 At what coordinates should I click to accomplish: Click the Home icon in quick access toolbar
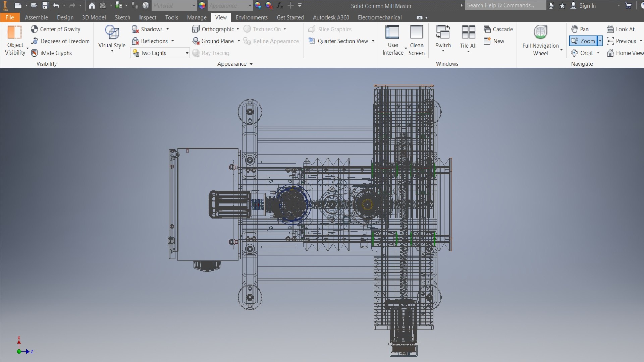pos(92,5)
